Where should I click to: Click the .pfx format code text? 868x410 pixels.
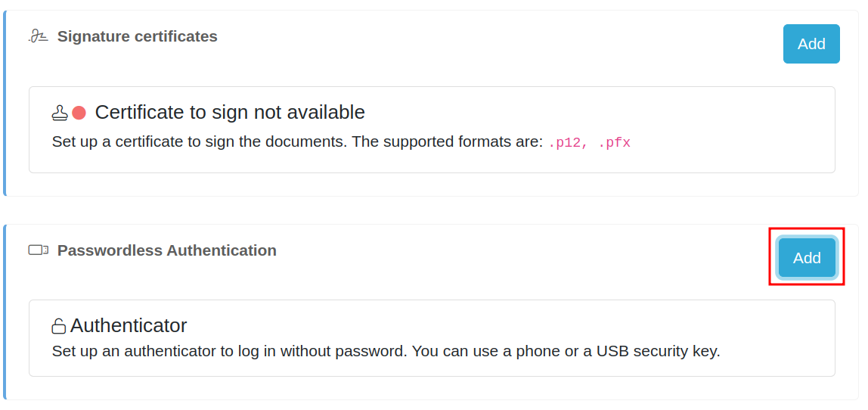point(614,142)
